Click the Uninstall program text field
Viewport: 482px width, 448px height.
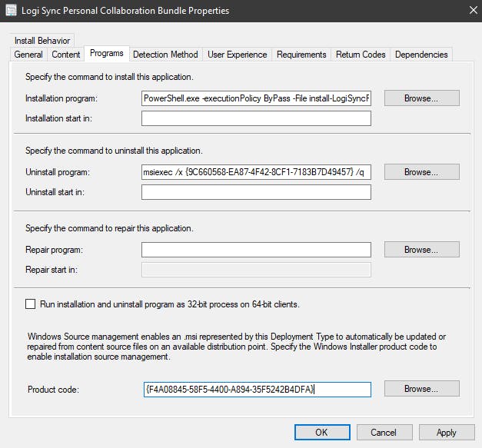coord(256,172)
